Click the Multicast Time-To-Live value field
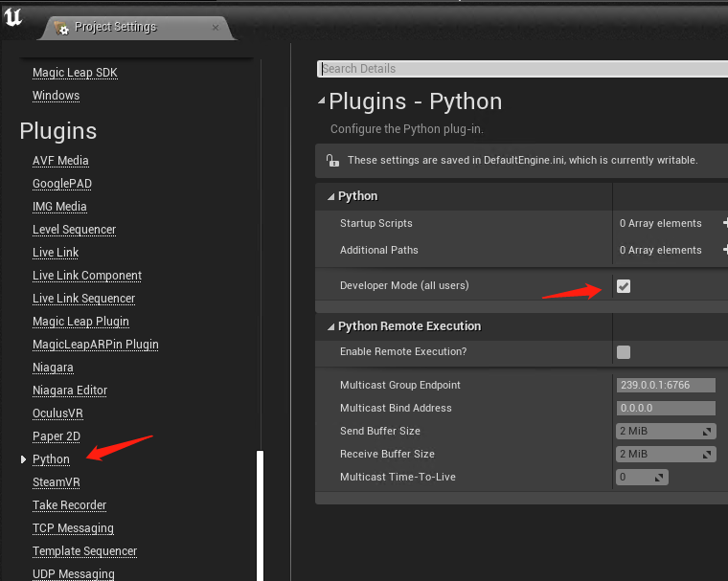 pos(642,477)
